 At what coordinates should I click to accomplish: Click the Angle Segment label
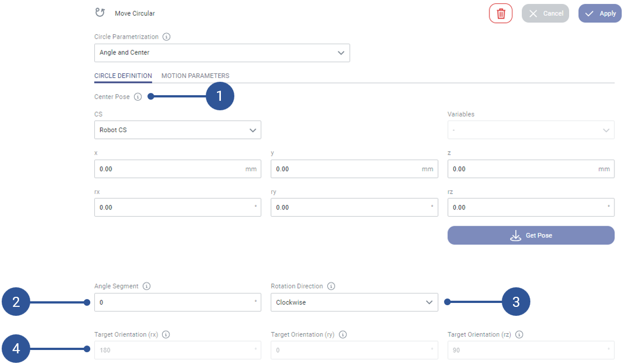(x=116, y=286)
